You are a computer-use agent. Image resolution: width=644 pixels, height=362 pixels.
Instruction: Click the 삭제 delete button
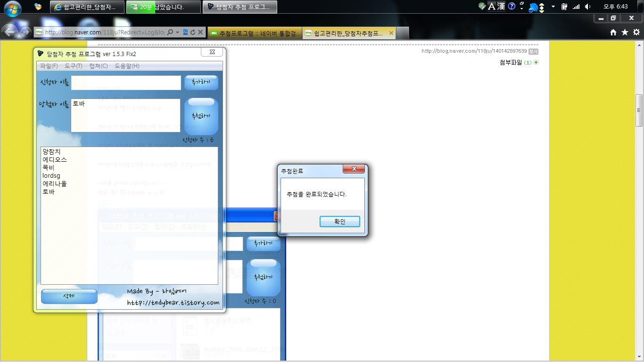coord(69,296)
